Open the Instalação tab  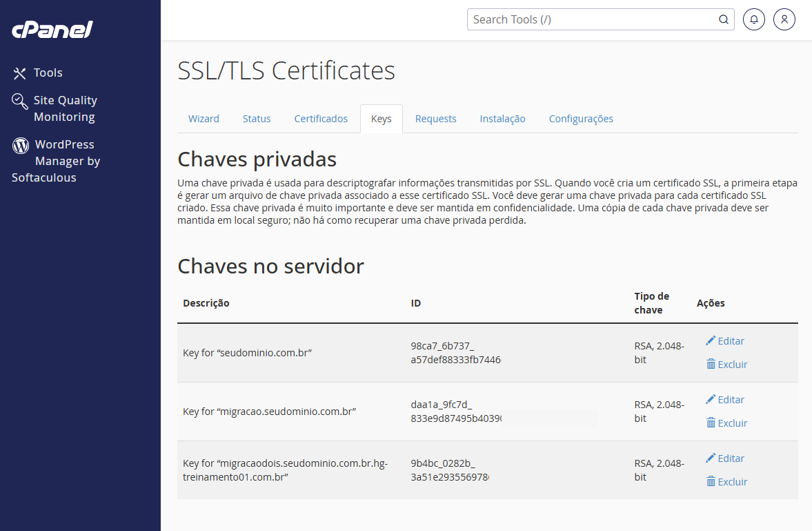(502, 119)
